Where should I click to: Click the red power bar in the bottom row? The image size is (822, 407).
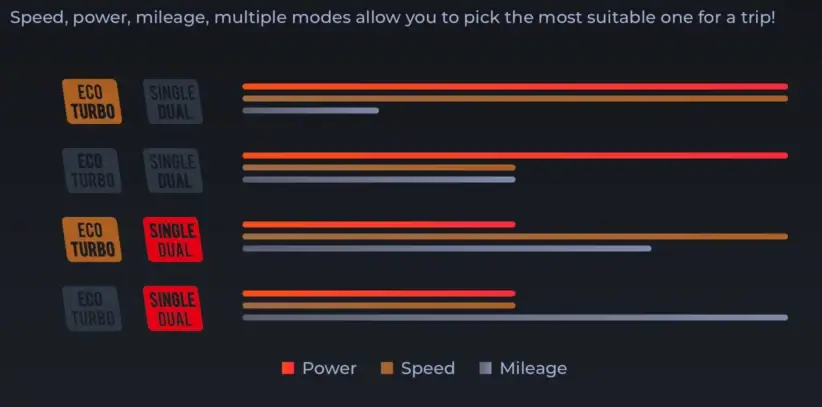[378, 293]
